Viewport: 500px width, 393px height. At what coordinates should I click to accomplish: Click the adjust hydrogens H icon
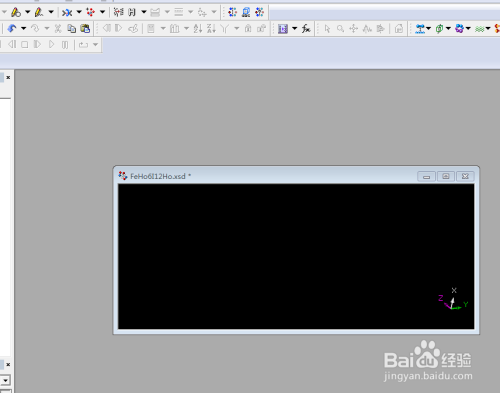click(x=132, y=12)
